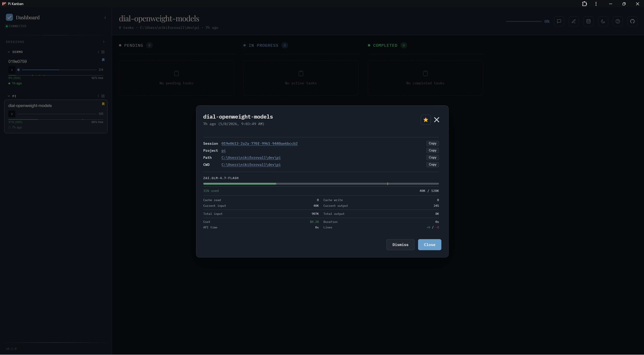644x355 pixels.
Task: Collapse the SERMO group
Action: (9, 52)
